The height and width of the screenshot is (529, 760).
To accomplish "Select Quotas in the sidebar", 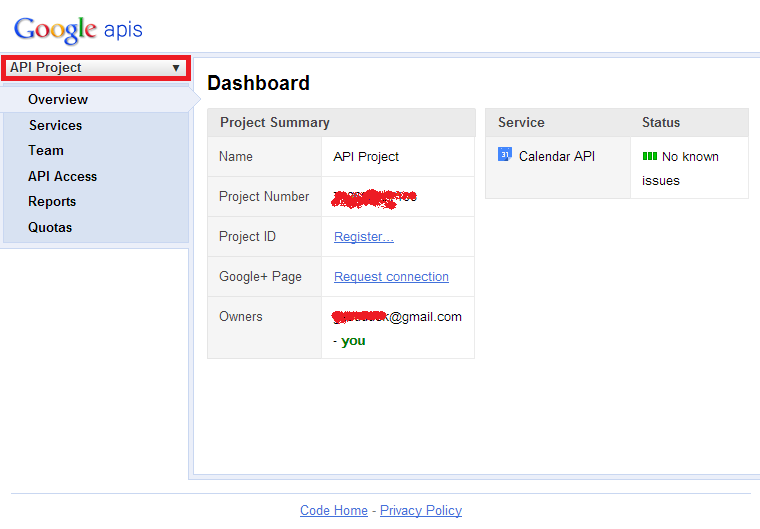I will pyautogui.click(x=50, y=227).
